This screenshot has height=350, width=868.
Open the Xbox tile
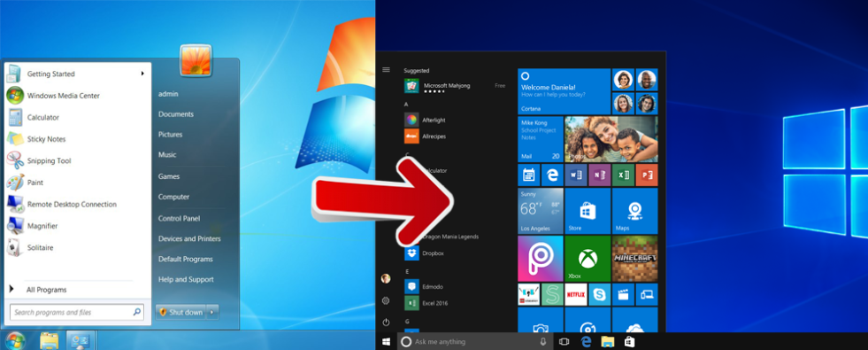coord(588,259)
